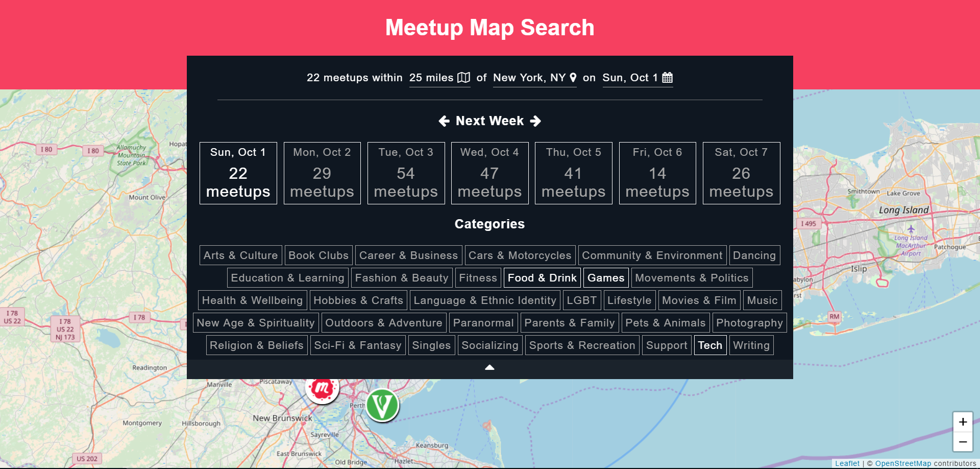Deselect the Games category
The width and height of the screenshot is (980, 469).
click(606, 278)
